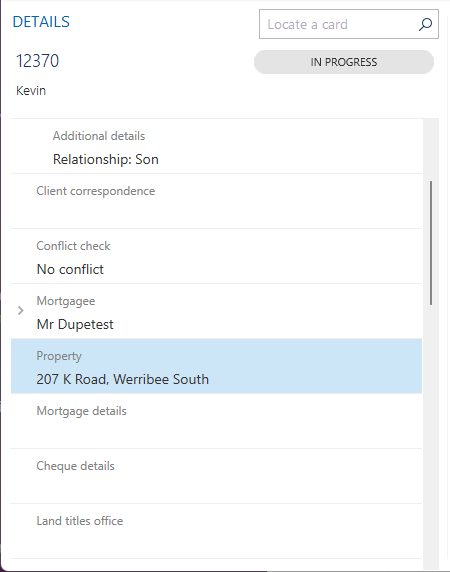Open the Cheque details row
Image resolution: width=450 pixels, height=572 pixels.
point(216,476)
